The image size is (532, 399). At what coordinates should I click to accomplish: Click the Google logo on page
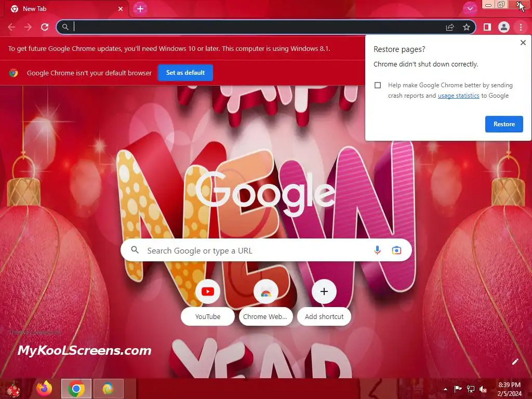[265, 193]
